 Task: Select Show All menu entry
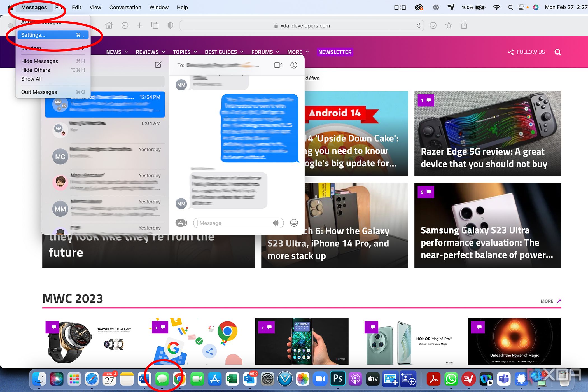click(53, 79)
